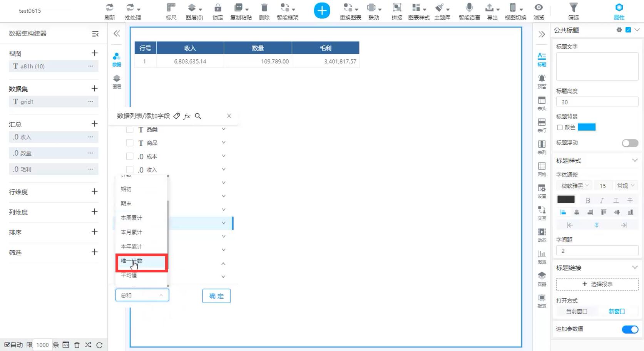Select 新窗口 open mode

pos(617,311)
